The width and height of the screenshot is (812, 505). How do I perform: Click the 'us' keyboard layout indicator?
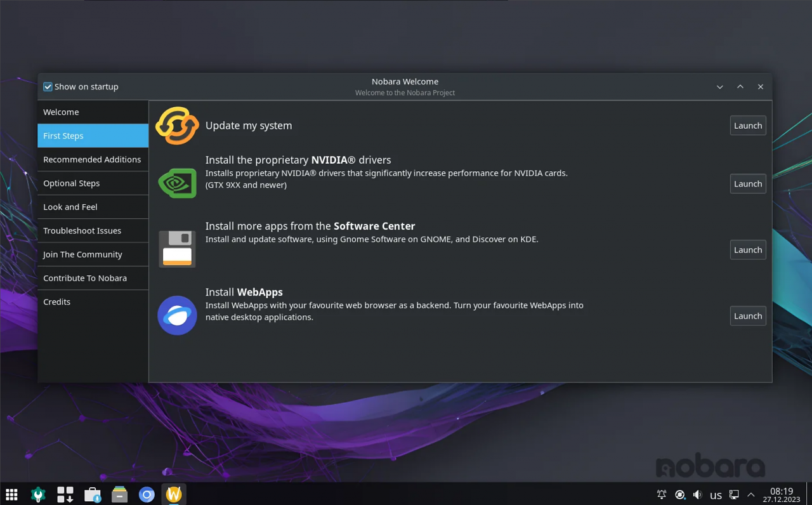point(716,495)
